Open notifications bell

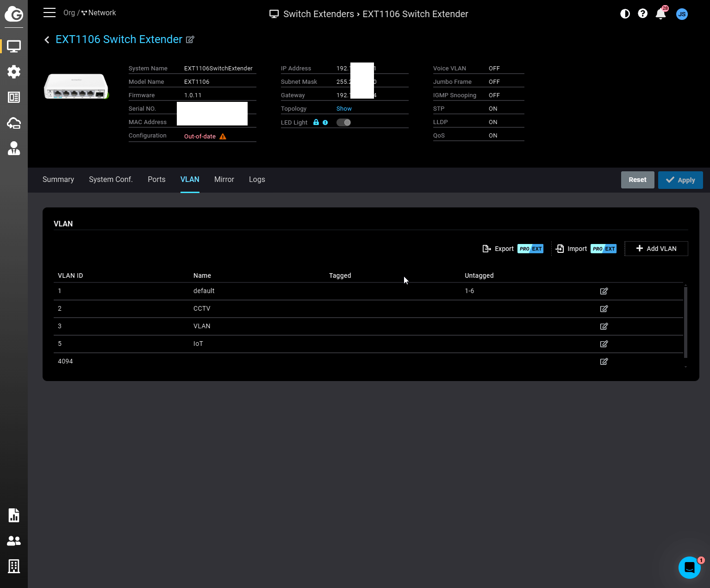[x=660, y=14]
